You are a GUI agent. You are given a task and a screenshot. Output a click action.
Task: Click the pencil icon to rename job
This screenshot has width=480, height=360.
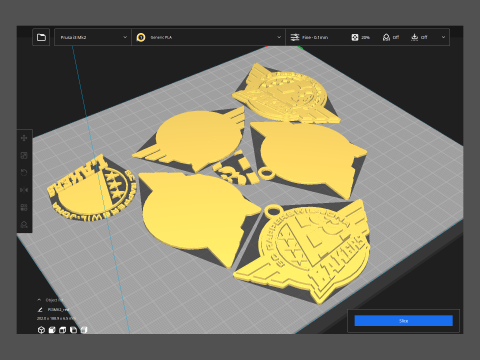click(40, 310)
